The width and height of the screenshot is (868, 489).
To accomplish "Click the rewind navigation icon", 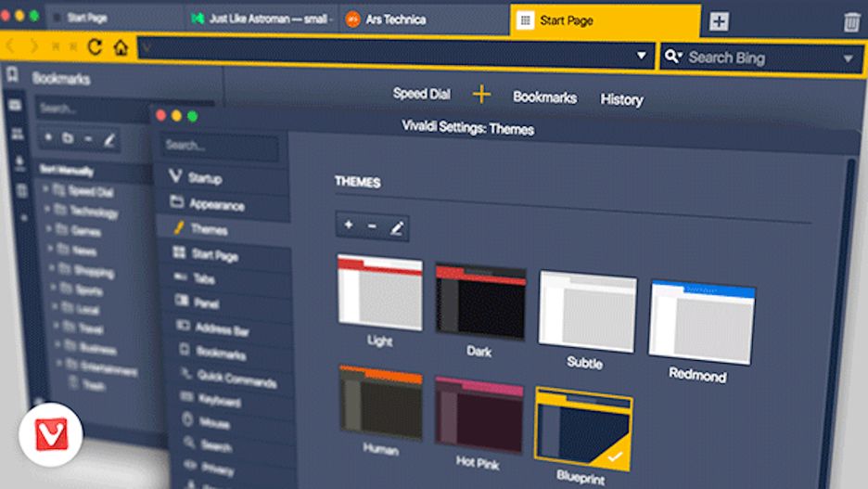I will pos(56,47).
